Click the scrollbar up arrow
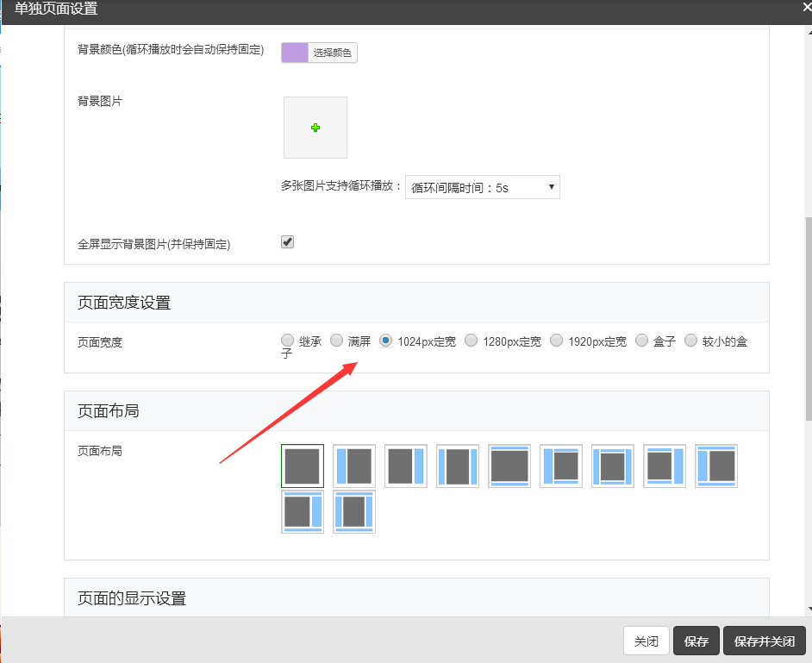The width and height of the screenshot is (812, 663). pos(809,31)
